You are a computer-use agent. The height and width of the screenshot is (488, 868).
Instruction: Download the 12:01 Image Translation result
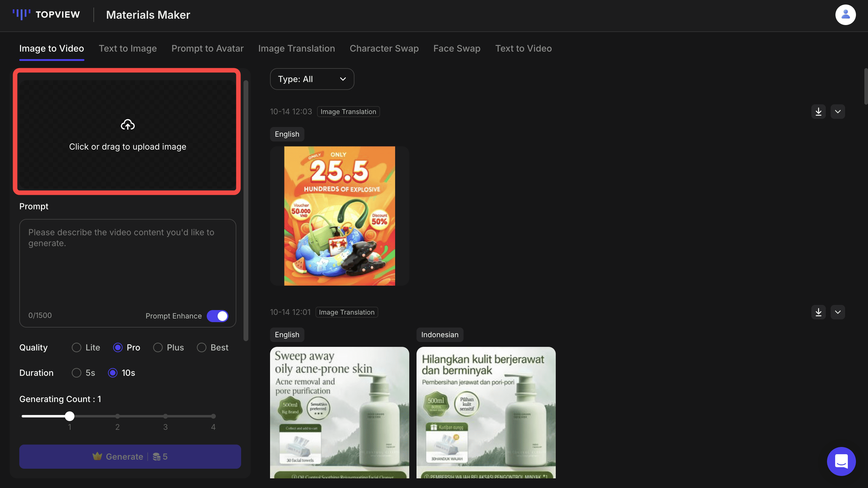pos(818,312)
